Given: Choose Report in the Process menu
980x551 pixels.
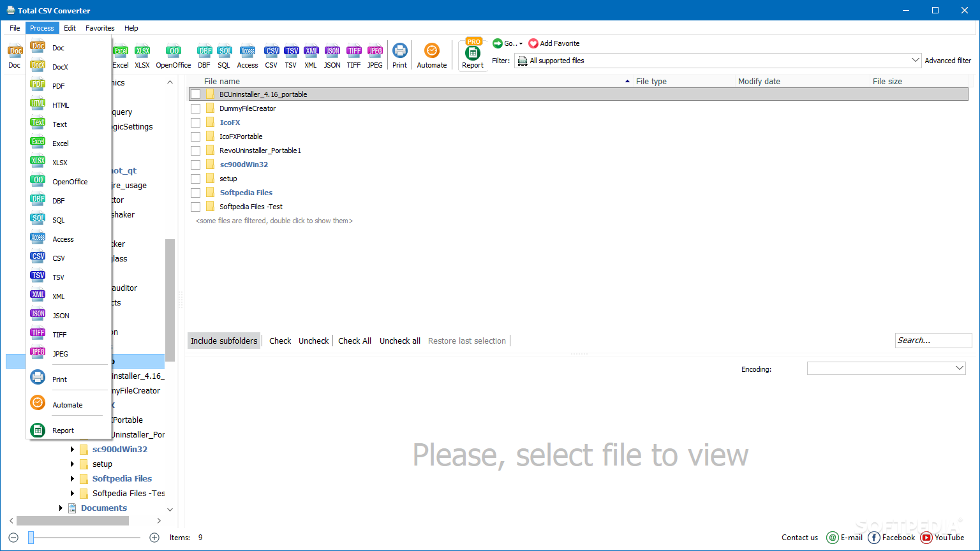Looking at the screenshot, I should (69, 430).
